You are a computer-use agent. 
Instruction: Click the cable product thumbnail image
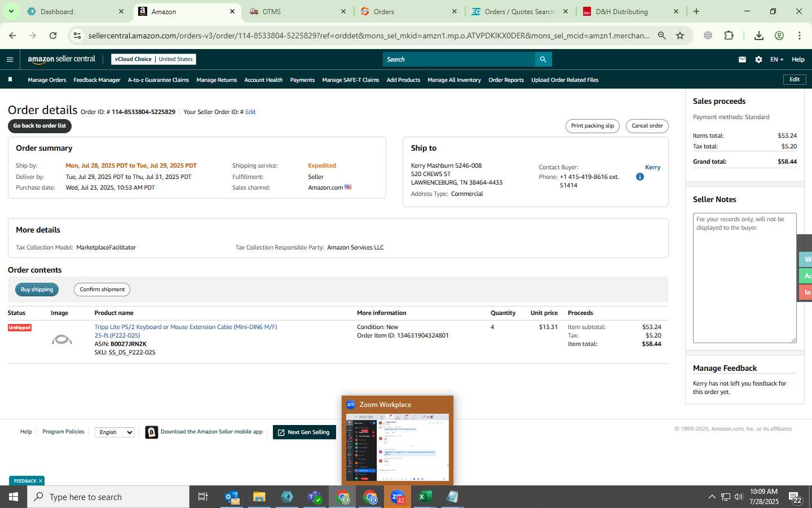pyautogui.click(x=62, y=339)
